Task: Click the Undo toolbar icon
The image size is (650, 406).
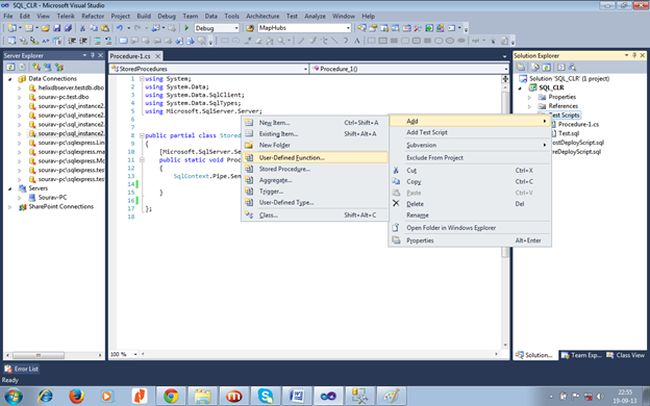Action: [x=119, y=28]
